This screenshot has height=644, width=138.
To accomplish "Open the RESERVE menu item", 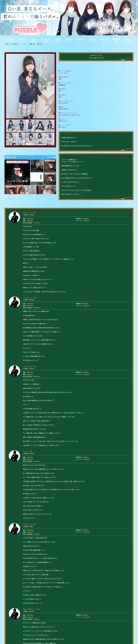I will [116, 40].
